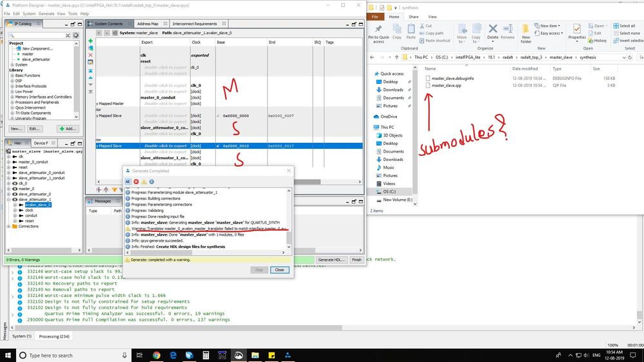Open the Generate menu in Platform Designer
The height and width of the screenshot is (362, 644).
[46, 14]
